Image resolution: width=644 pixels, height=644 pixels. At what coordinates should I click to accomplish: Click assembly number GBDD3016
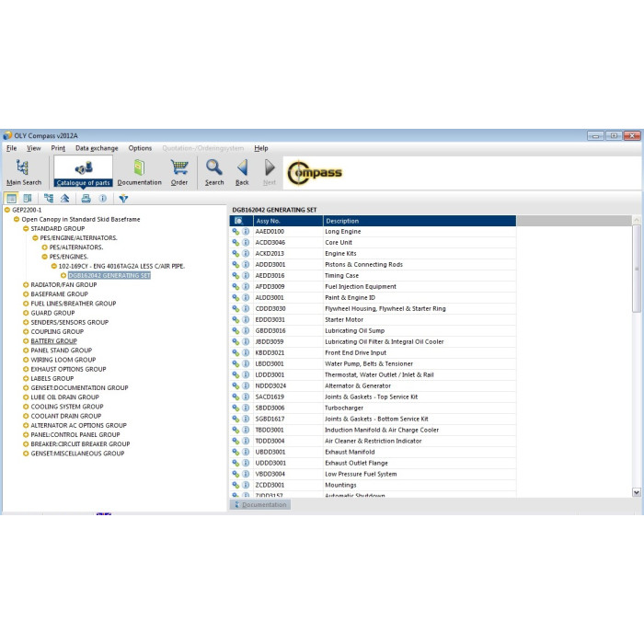[270, 330]
